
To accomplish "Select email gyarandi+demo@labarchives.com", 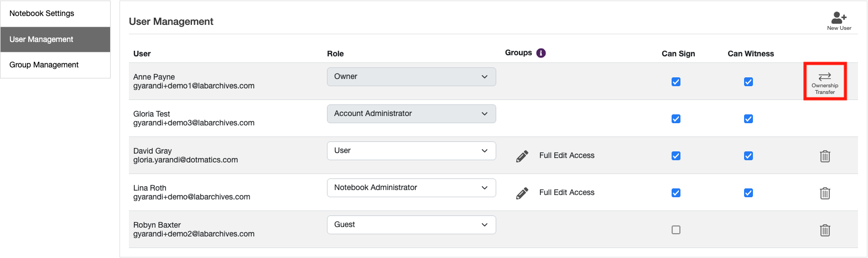I will click(x=191, y=197).
